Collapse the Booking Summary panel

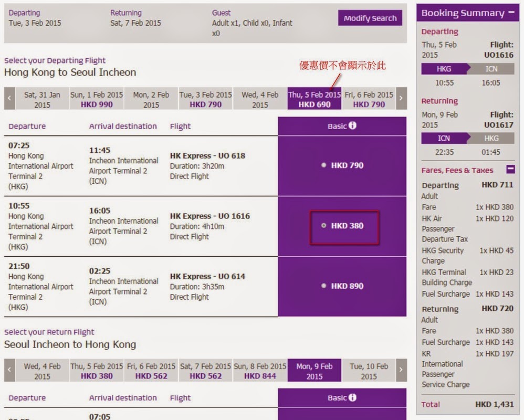click(511, 13)
